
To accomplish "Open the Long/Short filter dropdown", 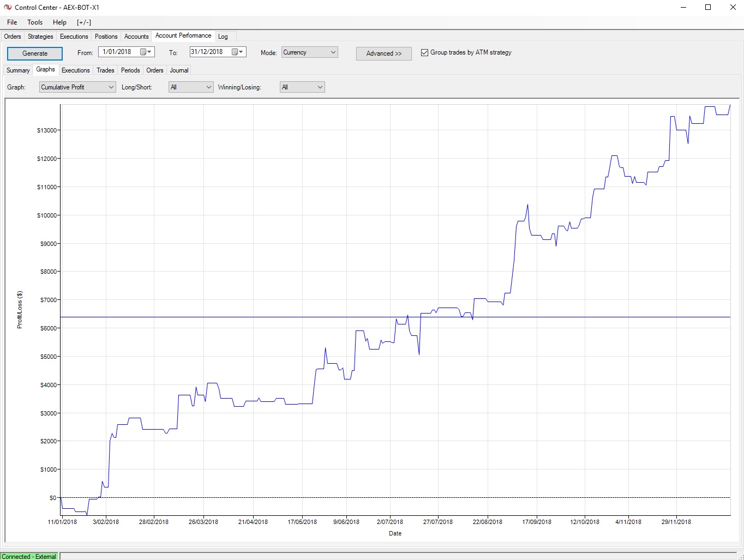I will click(191, 87).
